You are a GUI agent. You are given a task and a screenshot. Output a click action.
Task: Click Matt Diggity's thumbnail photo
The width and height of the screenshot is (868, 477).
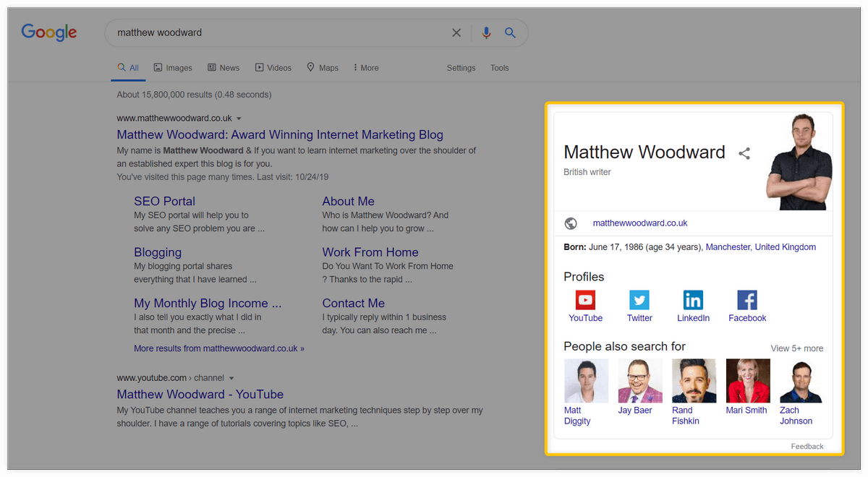point(585,380)
